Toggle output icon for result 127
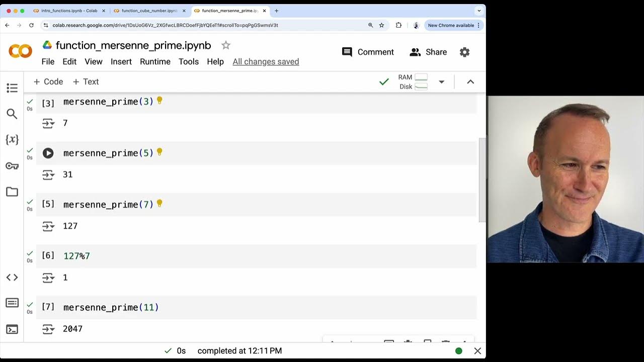The image size is (644, 362). coord(48,227)
